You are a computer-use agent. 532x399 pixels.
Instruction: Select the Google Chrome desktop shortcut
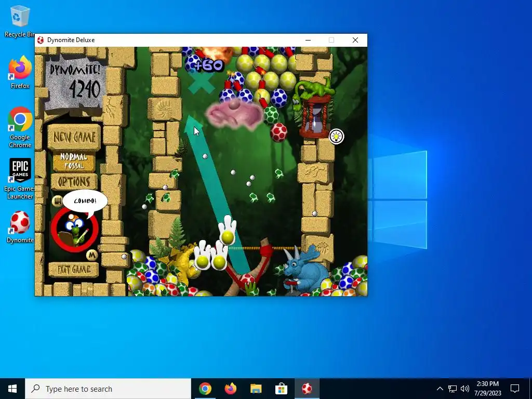(20, 128)
